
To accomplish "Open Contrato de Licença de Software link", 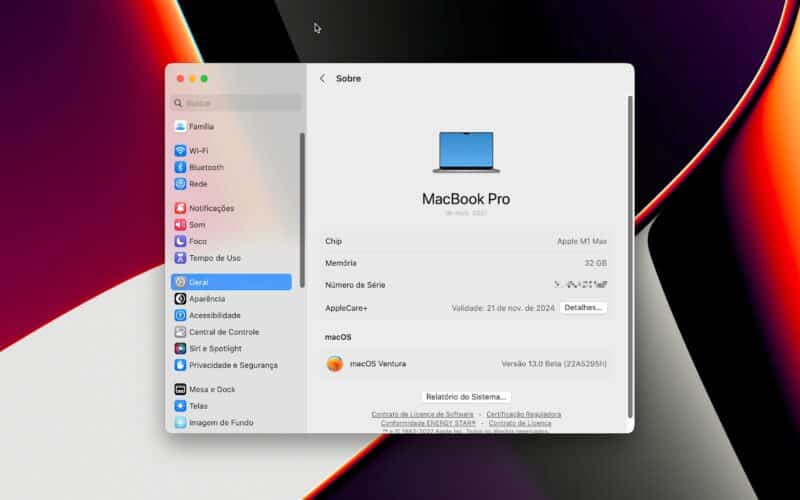I will click(x=422, y=414).
